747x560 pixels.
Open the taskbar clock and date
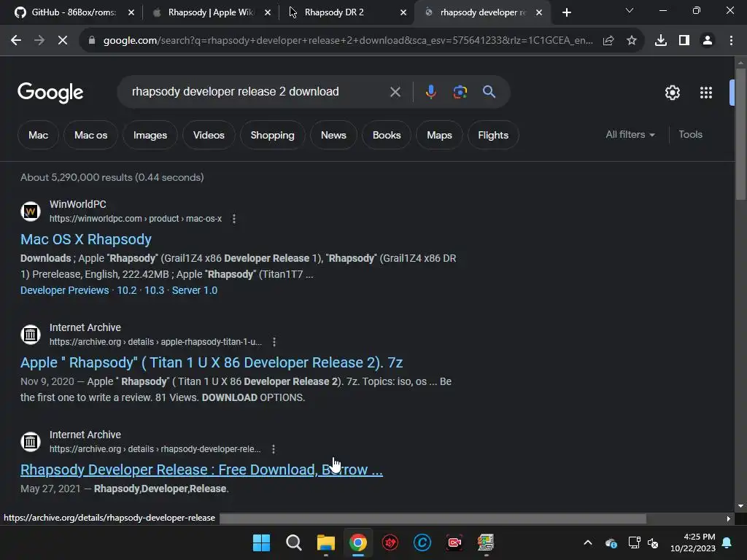(693, 542)
